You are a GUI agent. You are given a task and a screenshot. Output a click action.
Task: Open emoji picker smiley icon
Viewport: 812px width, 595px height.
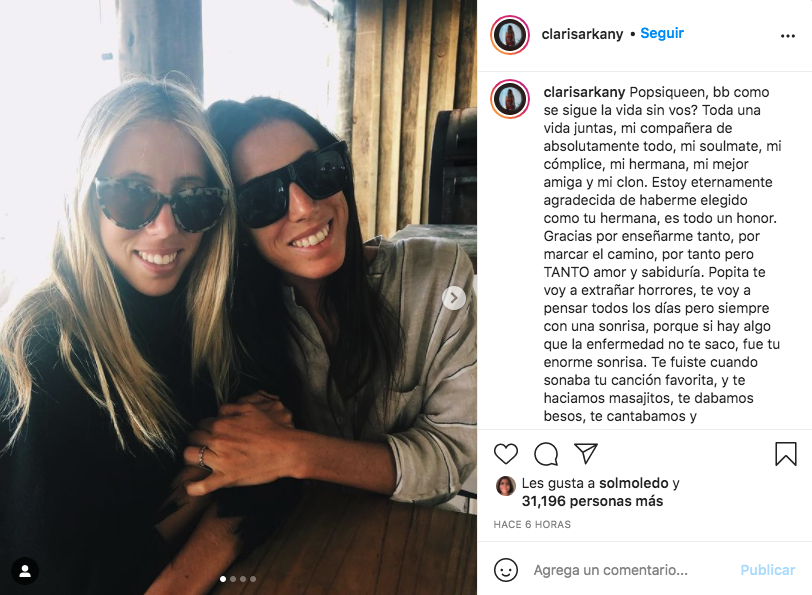point(506,570)
